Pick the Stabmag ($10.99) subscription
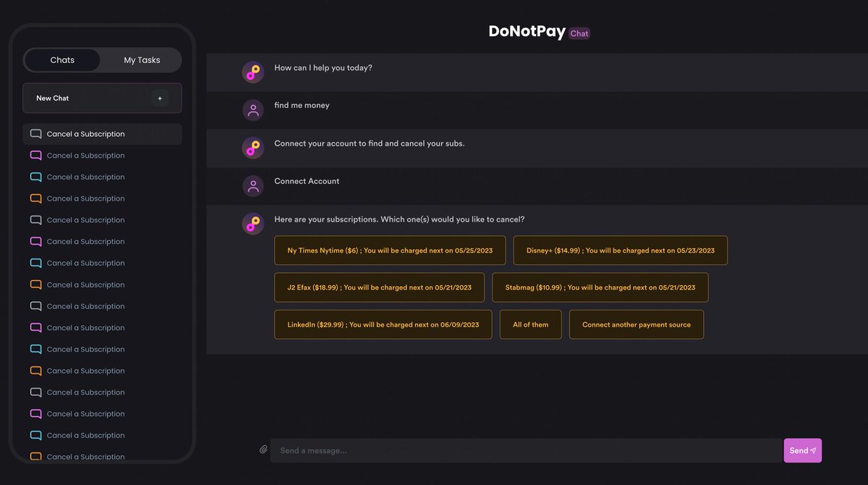This screenshot has height=485, width=868. [x=600, y=287]
